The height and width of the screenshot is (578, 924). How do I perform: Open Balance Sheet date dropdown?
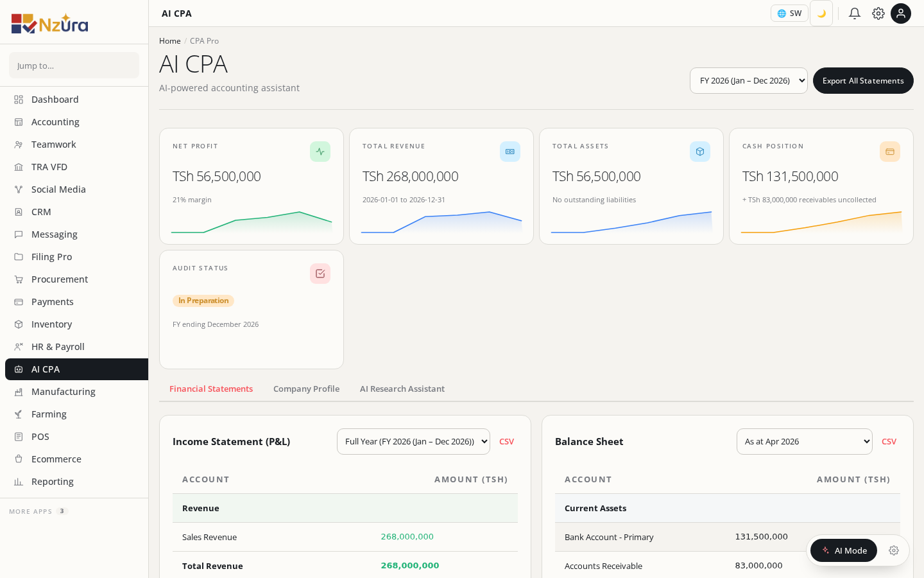pyautogui.click(x=805, y=442)
